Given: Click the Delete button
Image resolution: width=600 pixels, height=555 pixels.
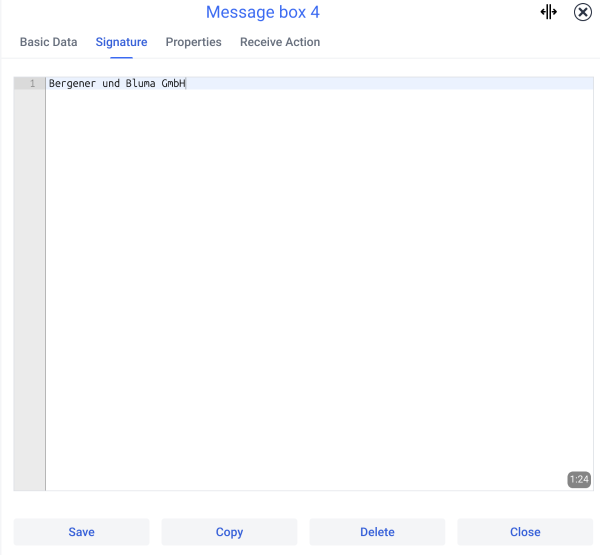Looking at the screenshot, I should point(377,532).
